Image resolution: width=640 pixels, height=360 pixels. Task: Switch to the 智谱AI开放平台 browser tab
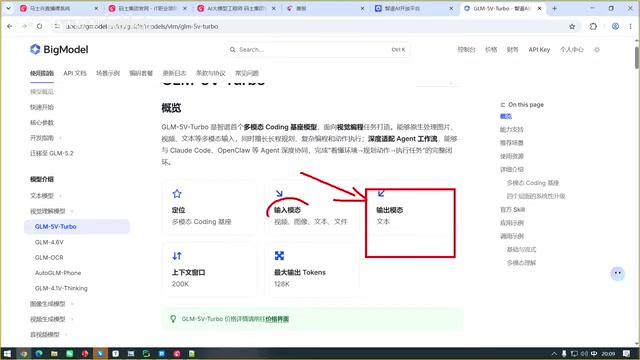pyautogui.click(x=414, y=8)
